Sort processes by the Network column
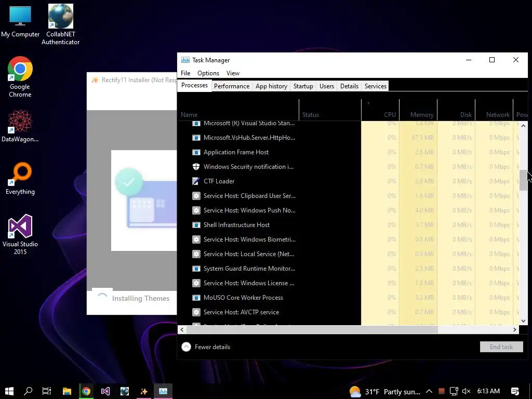The height and width of the screenshot is (399, 532). (495, 110)
